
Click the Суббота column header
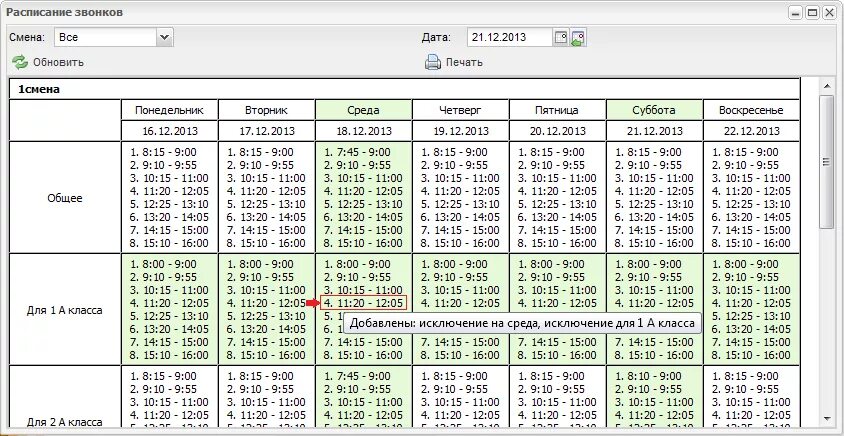point(654,110)
